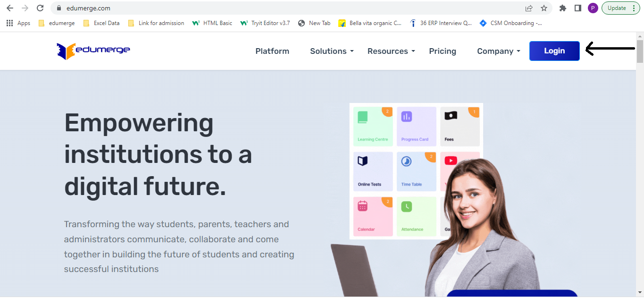Reload the page with the refresh icon
Image resolution: width=644 pixels, height=298 pixels.
point(40,8)
